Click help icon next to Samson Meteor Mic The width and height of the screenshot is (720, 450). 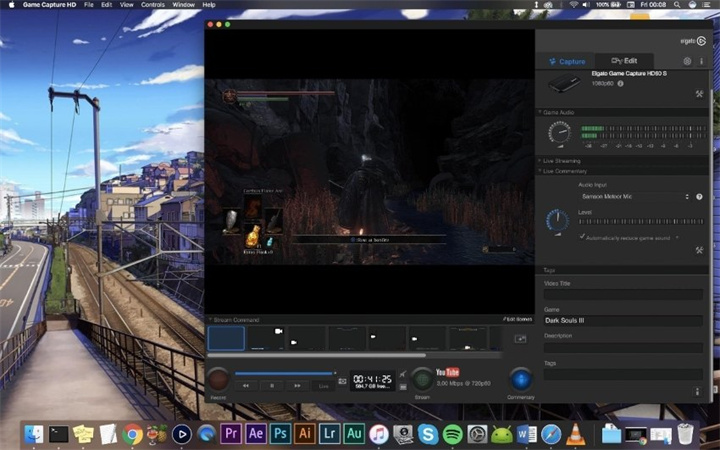(x=699, y=197)
